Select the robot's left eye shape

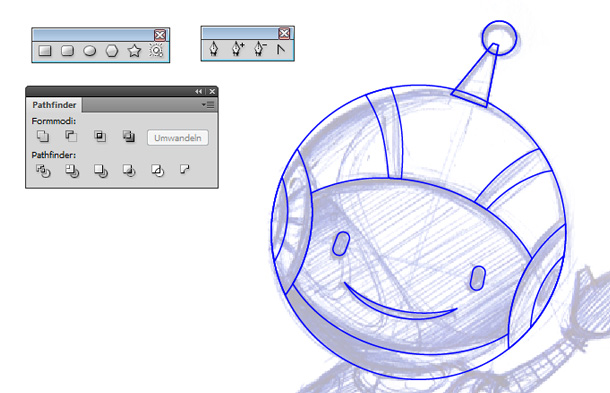[x=341, y=244]
